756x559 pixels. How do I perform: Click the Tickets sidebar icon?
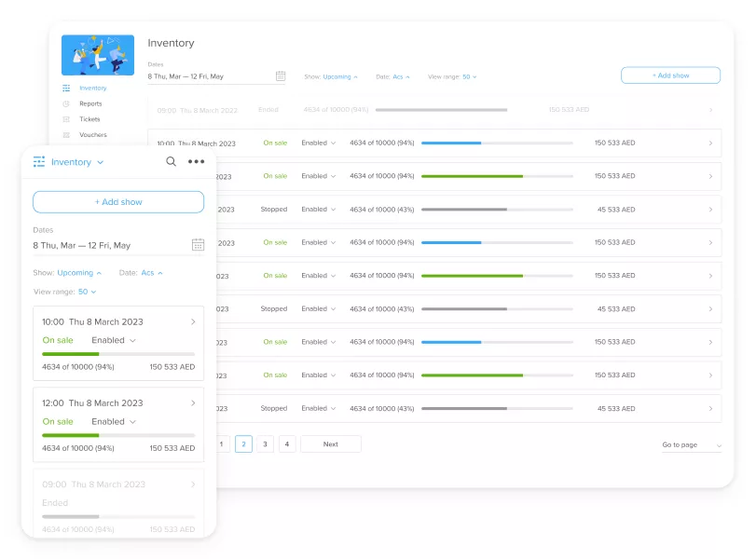point(66,119)
